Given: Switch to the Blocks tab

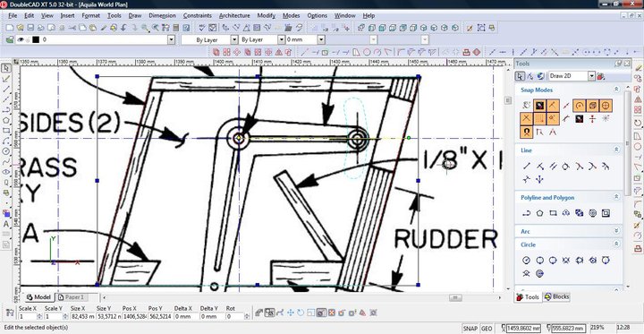Looking at the screenshot, I should (x=557, y=296).
